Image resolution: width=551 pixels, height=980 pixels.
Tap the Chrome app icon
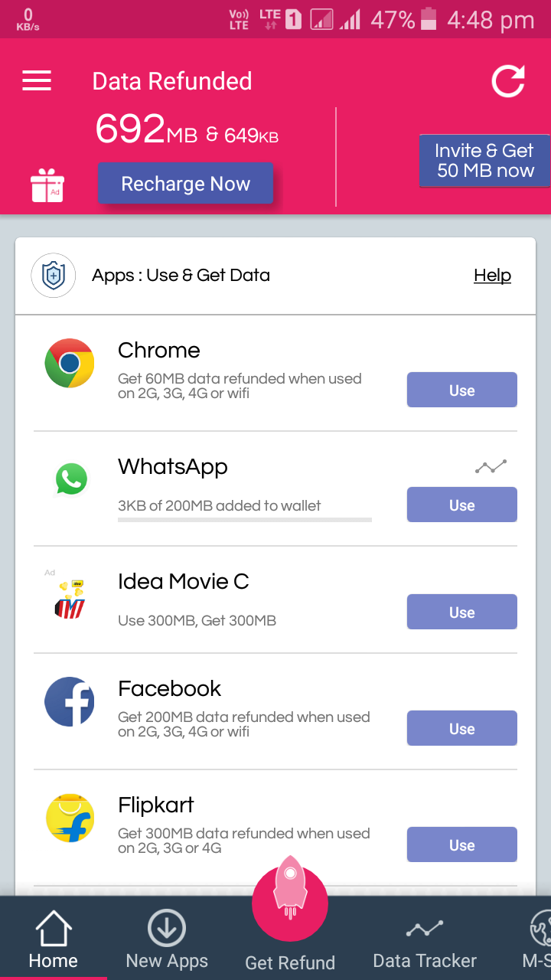(x=70, y=363)
